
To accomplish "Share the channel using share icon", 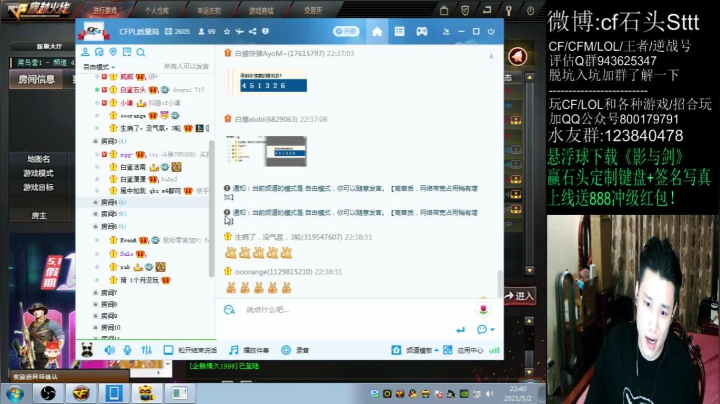I will coord(253,31).
